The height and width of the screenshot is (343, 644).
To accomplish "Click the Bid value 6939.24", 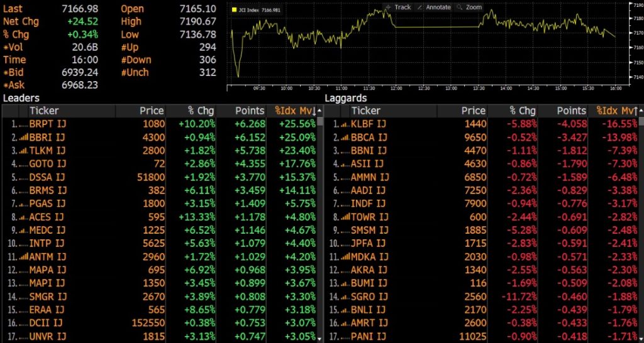I will pos(80,73).
